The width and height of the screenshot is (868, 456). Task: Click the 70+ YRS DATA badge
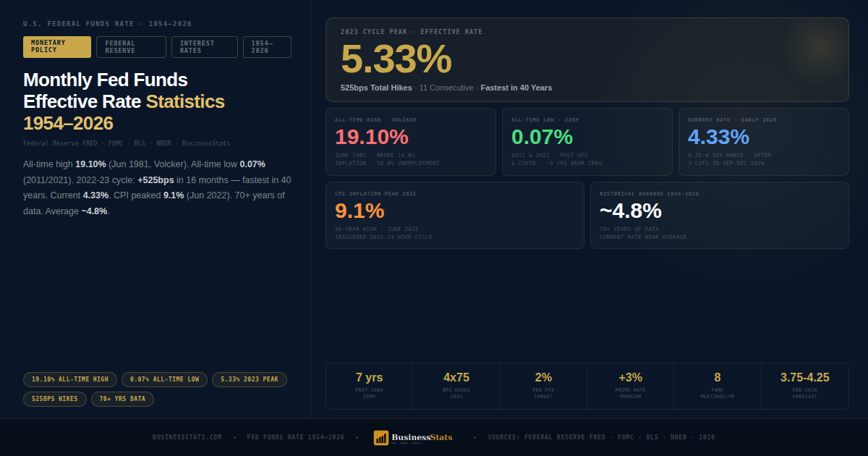coord(122,398)
